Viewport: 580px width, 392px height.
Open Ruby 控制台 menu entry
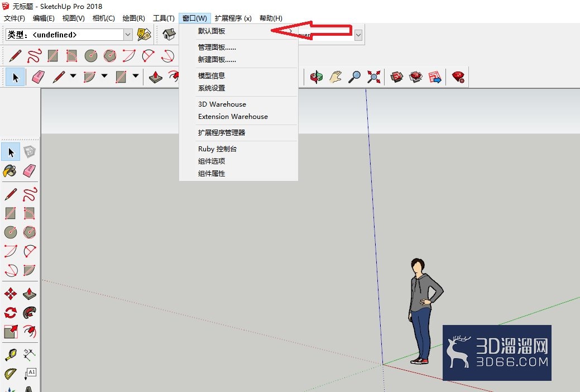(x=238, y=149)
